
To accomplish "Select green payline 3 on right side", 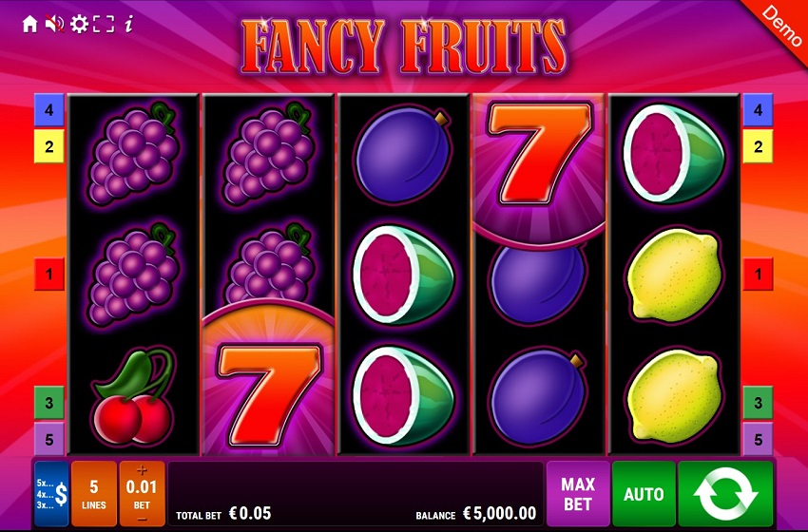I will [758, 403].
